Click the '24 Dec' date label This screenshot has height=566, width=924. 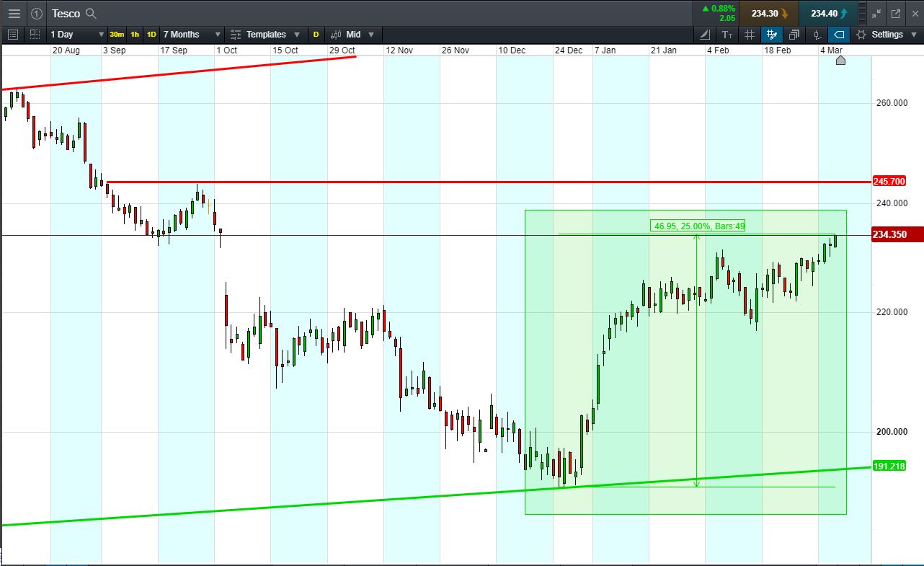(569, 50)
